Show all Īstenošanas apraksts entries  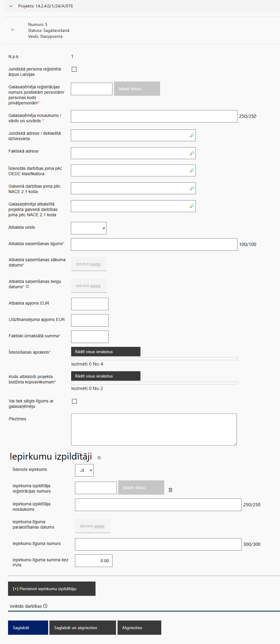coord(106,352)
